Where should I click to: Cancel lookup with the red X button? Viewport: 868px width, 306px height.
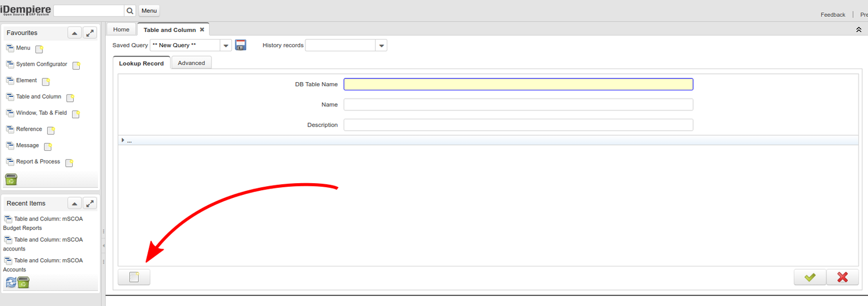click(842, 277)
